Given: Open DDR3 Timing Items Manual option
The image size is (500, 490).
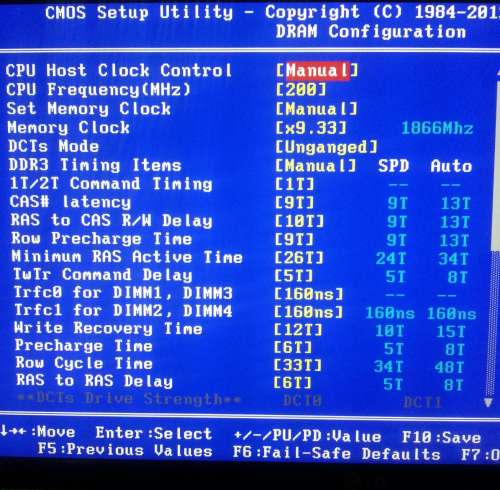Looking at the screenshot, I should pos(315,166).
